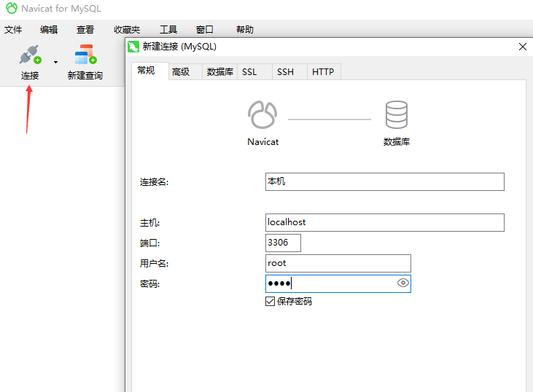The width and height of the screenshot is (533, 392).
Task: Uncheck the 保存密码 checkbox
Action: [270, 302]
